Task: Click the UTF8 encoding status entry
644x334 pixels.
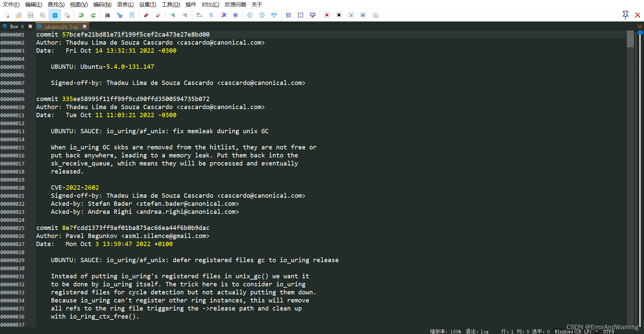Action: tap(608, 331)
